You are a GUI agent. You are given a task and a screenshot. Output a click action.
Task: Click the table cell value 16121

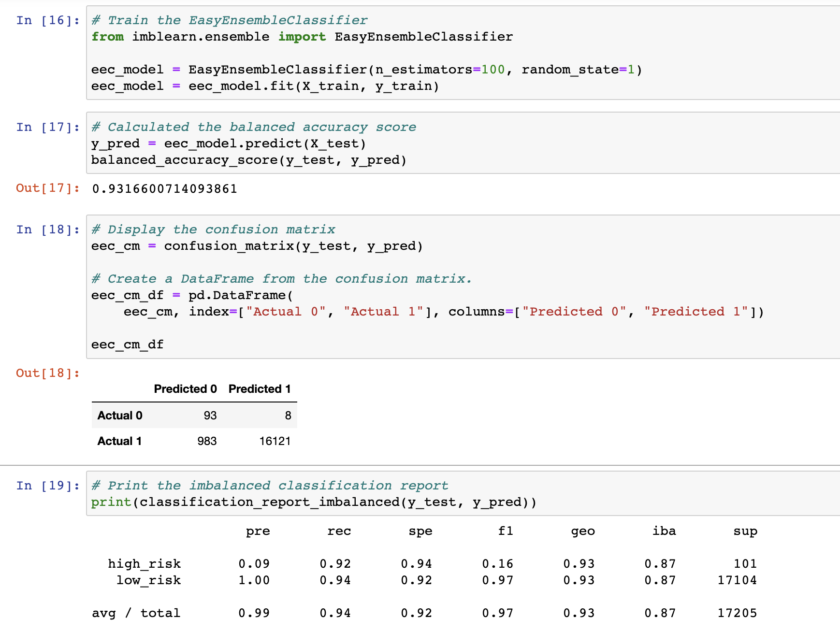[275, 441]
